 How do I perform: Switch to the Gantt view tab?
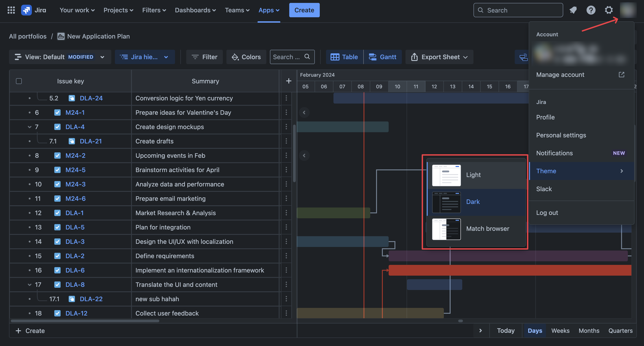[383, 57]
